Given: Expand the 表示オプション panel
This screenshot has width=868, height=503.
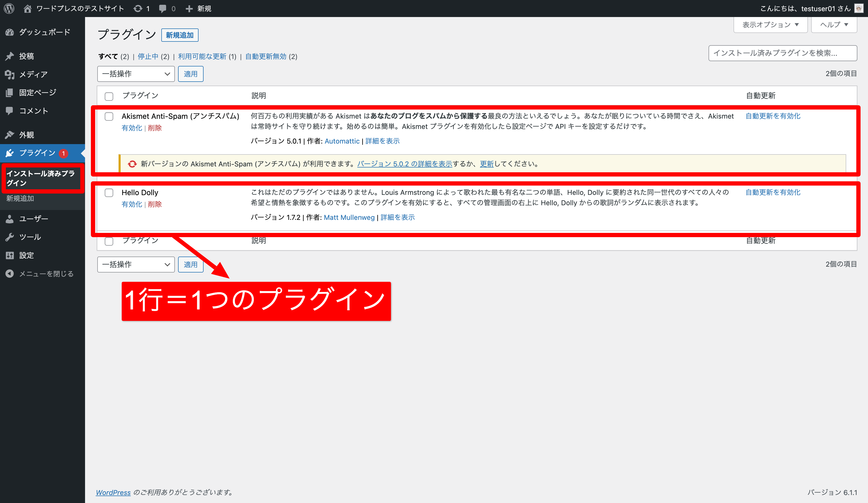Looking at the screenshot, I should [770, 25].
